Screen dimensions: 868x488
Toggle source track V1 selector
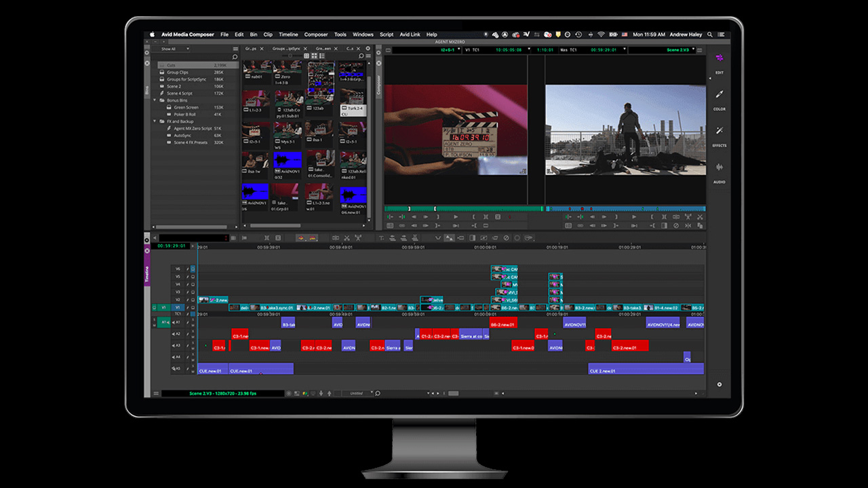click(163, 307)
